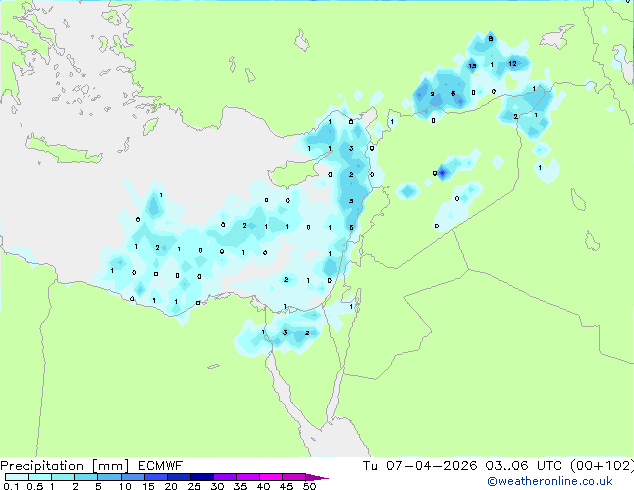Select the 45–50 mm legend swatch
This screenshot has width=634, height=490.
(294, 477)
